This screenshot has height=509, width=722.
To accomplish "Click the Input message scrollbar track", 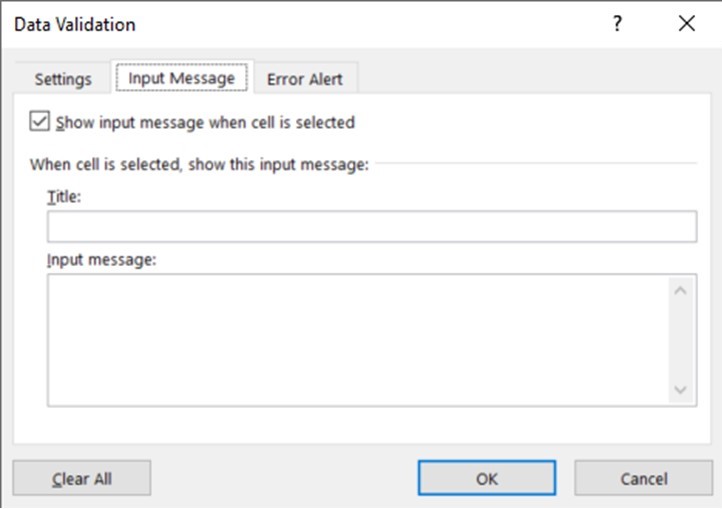I will click(680, 340).
